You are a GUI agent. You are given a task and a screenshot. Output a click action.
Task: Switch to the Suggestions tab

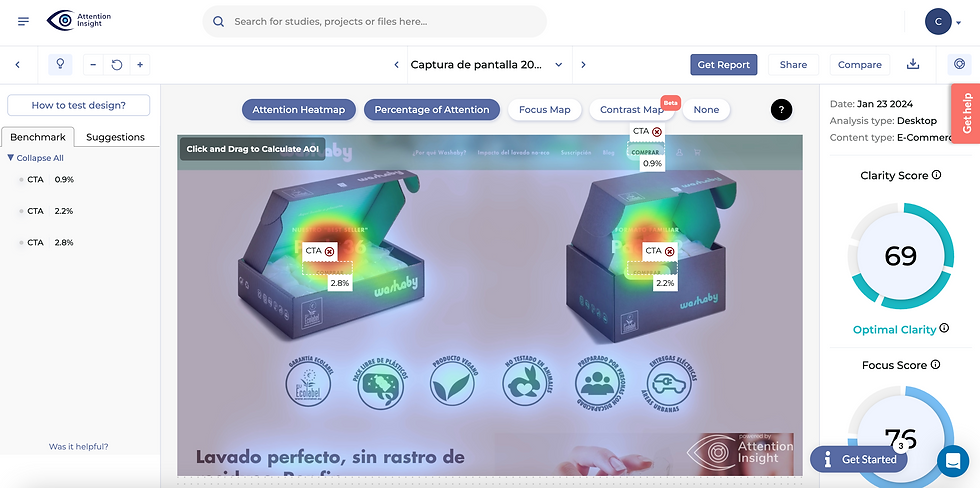coord(115,137)
